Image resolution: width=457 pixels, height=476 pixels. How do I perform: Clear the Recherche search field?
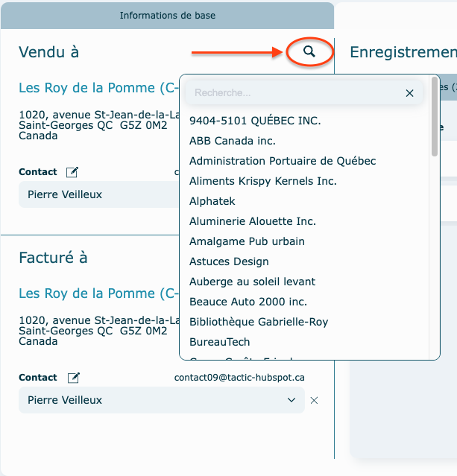(409, 93)
